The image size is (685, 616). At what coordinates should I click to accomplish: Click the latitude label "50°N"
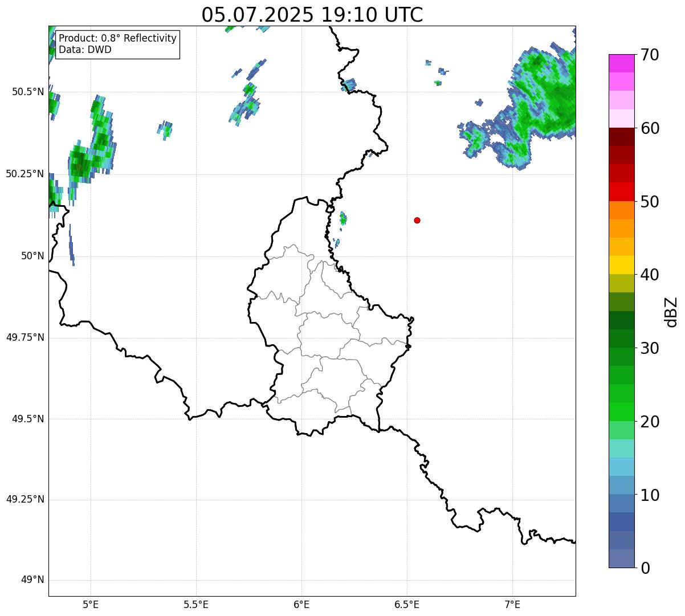click(32, 256)
